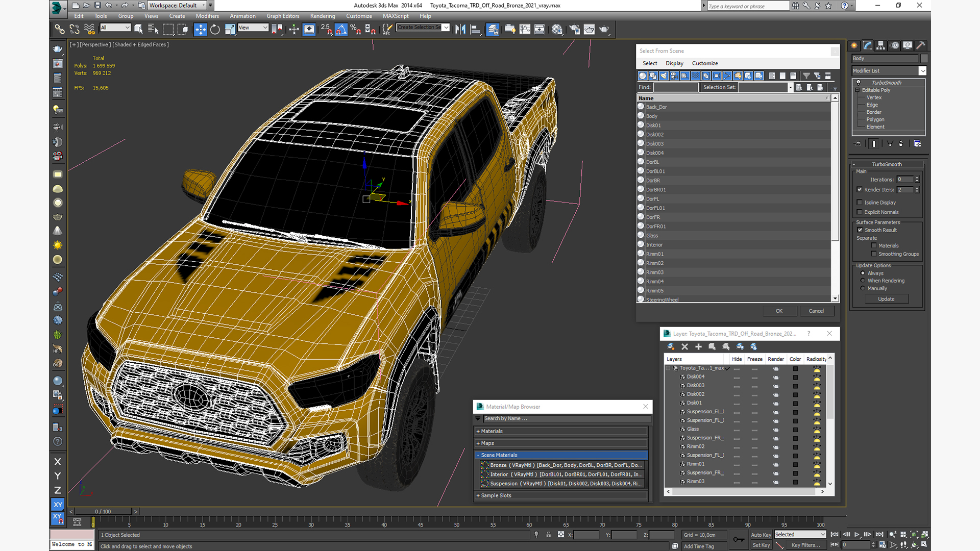980x551 pixels.
Task: Open Key Filters dialog button
Action: pyautogui.click(x=805, y=545)
